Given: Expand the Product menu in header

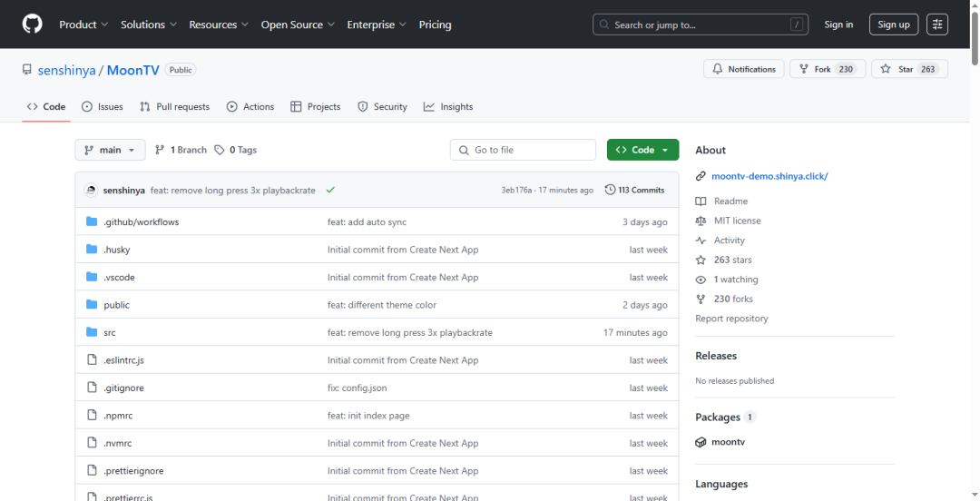Looking at the screenshot, I should coord(83,25).
